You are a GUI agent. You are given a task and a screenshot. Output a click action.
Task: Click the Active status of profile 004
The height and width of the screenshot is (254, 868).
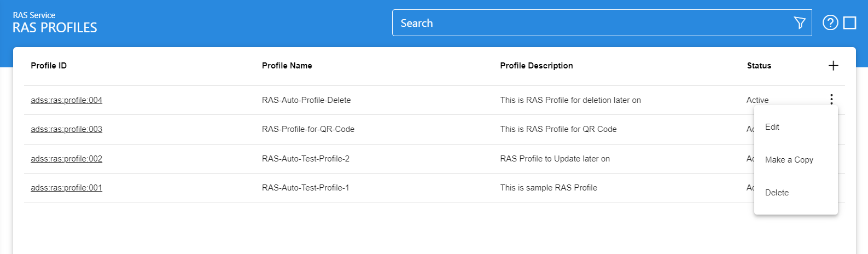point(757,100)
